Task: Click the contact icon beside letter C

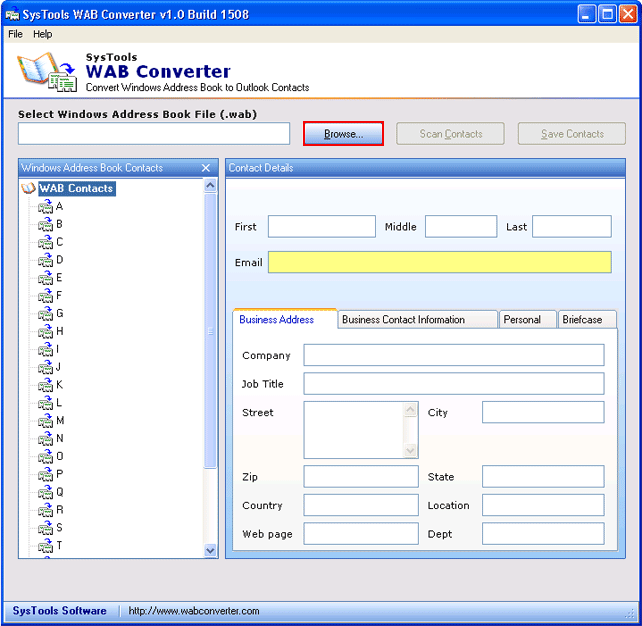Action: click(x=45, y=242)
